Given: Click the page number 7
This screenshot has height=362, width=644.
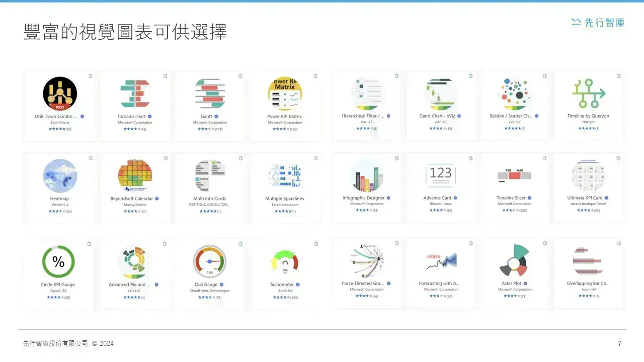Looking at the screenshot, I should (x=620, y=343).
